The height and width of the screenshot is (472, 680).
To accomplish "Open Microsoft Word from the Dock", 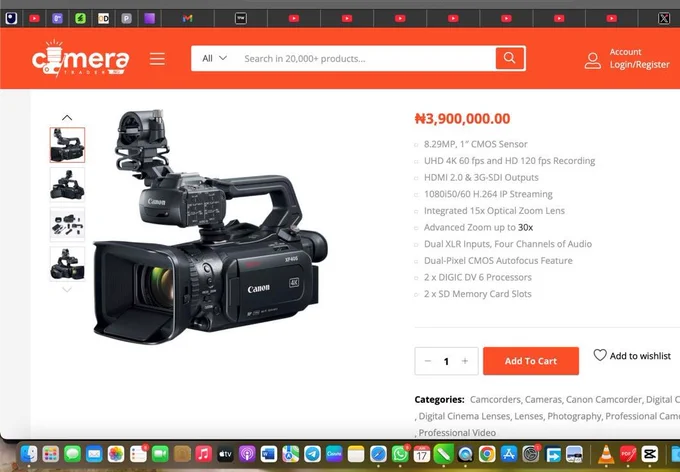I will coord(269,454).
